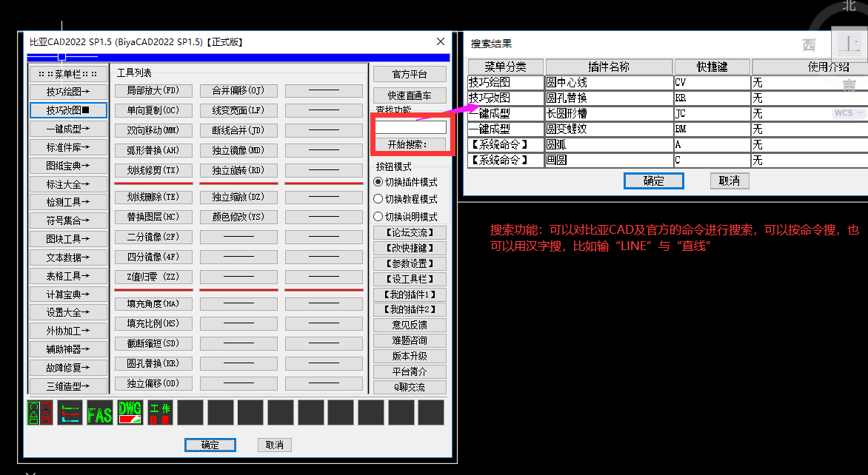Open the 标准件库 menu category

67,147
